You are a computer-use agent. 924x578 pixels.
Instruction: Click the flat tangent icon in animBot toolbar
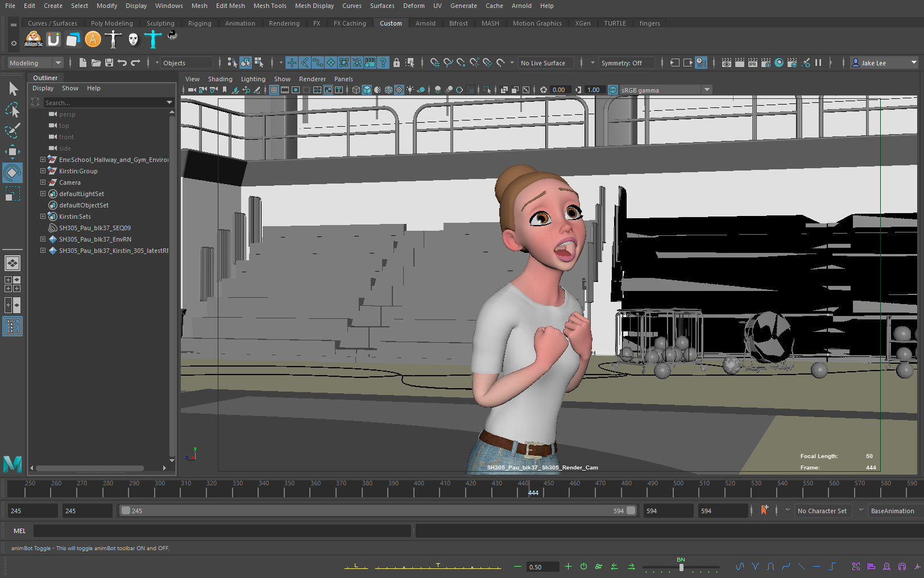[x=817, y=567]
